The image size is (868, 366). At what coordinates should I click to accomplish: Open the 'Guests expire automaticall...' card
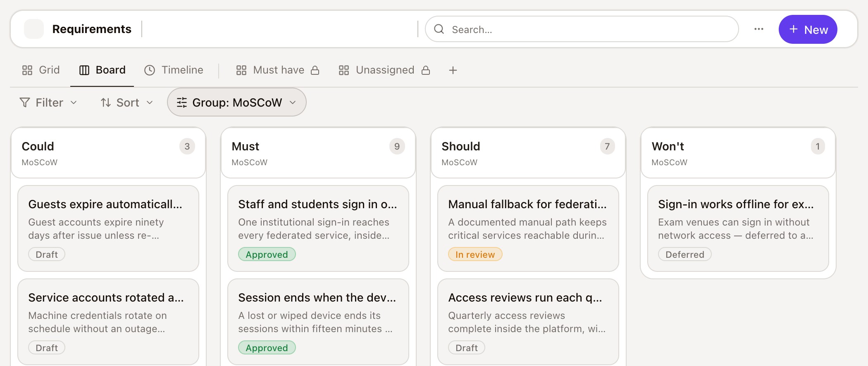tap(108, 228)
